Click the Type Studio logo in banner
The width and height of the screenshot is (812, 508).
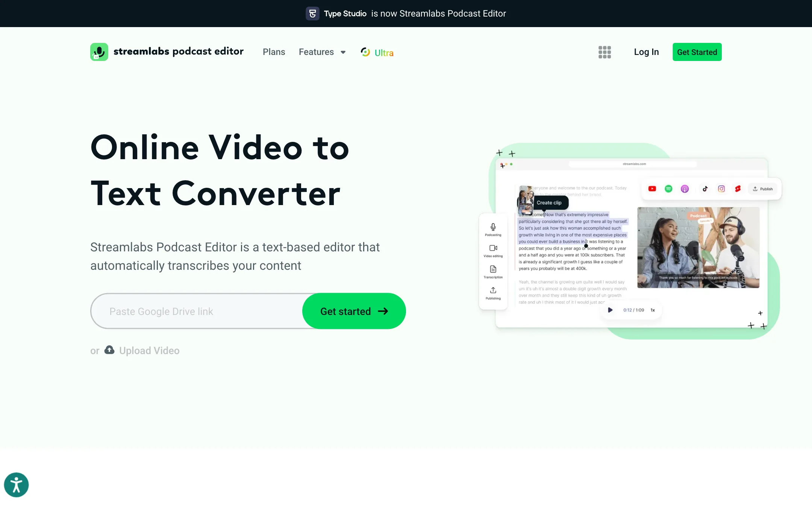pyautogui.click(x=312, y=14)
